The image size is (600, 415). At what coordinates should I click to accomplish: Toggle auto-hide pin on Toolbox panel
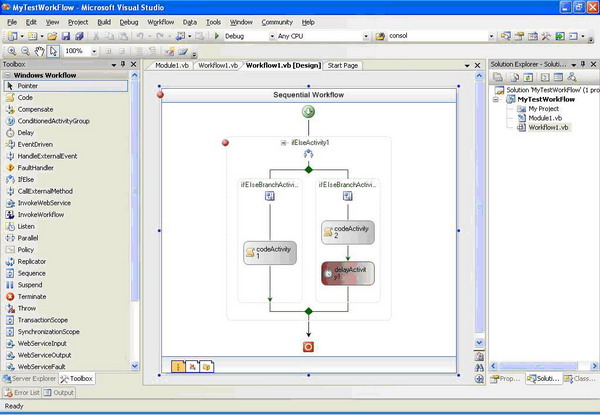pyautogui.click(x=123, y=64)
